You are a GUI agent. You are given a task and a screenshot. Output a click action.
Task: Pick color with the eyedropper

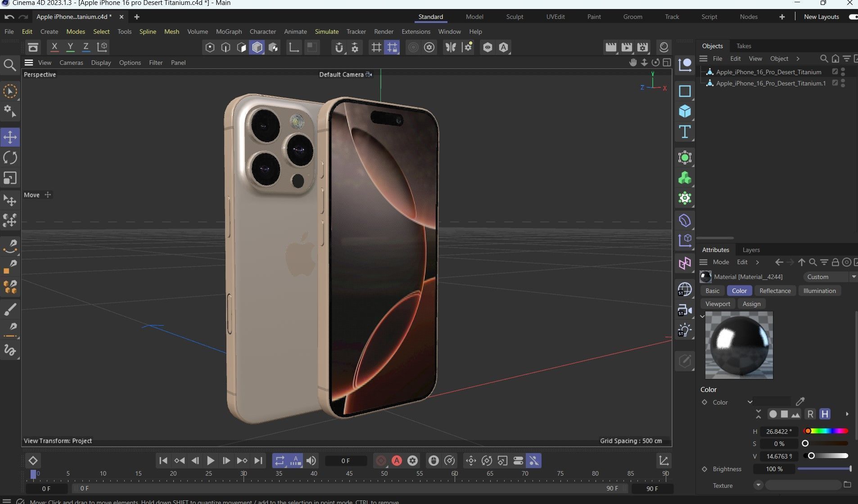tap(800, 401)
